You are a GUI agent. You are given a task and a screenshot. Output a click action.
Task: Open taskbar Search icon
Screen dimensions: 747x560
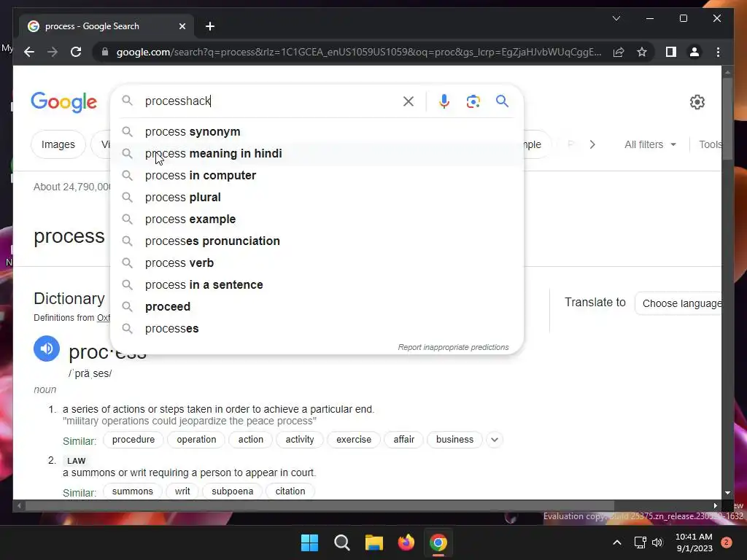[341, 542]
